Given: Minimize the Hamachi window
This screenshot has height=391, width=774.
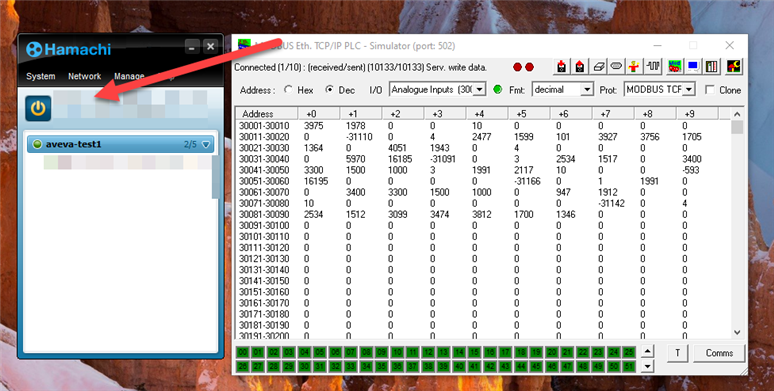Looking at the screenshot, I should pos(192,47).
